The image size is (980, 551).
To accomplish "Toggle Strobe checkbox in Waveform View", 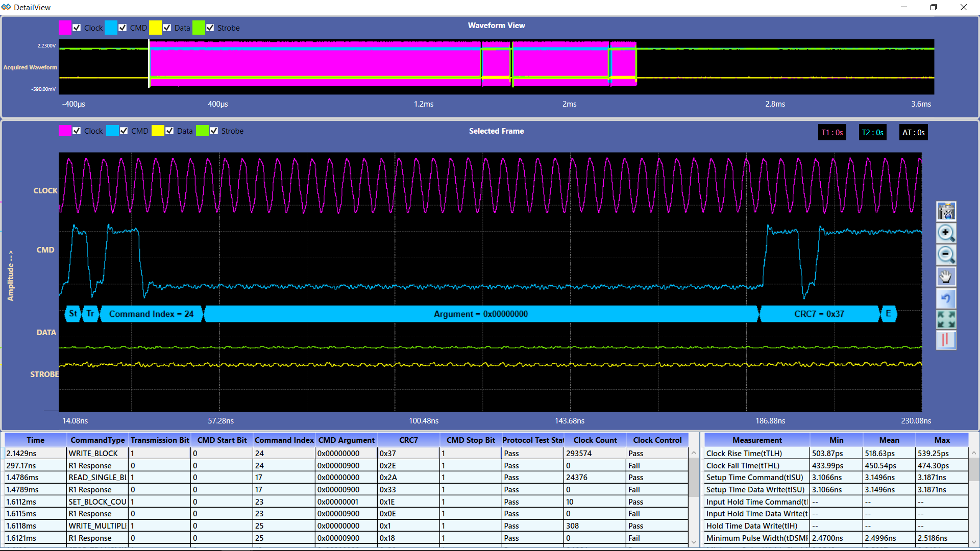I will point(210,28).
